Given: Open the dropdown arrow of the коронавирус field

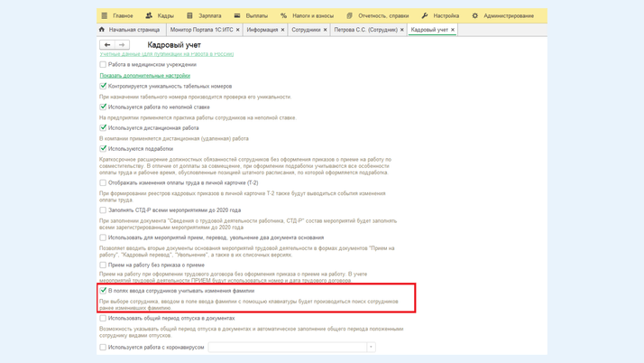Looking at the screenshot, I should (371, 348).
